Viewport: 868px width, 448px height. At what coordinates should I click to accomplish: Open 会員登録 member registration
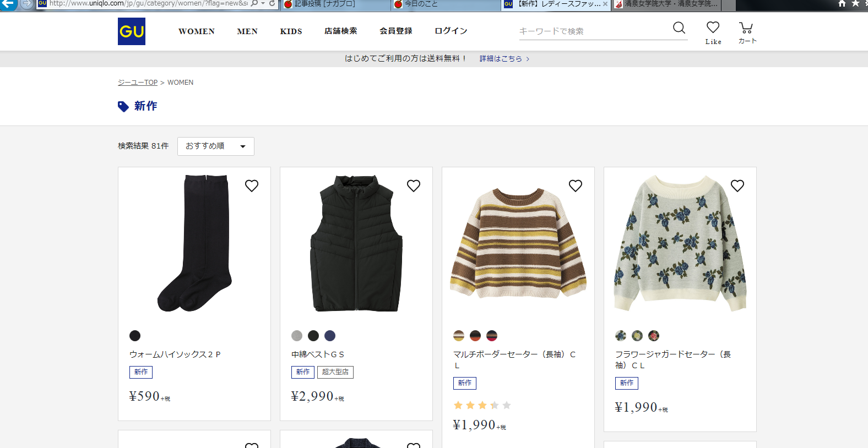[x=396, y=31]
